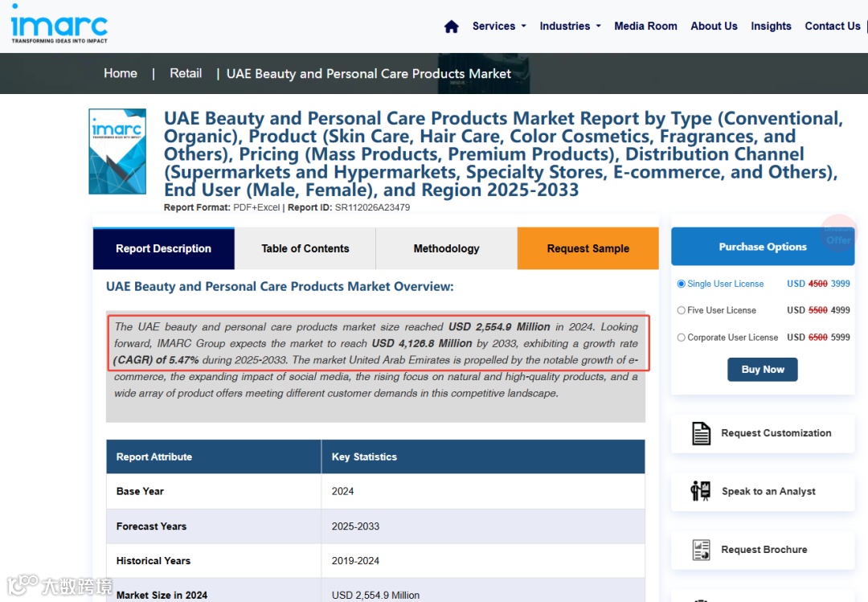The width and height of the screenshot is (868, 602).
Task: Click the Request Sample tab
Action: 588,248
